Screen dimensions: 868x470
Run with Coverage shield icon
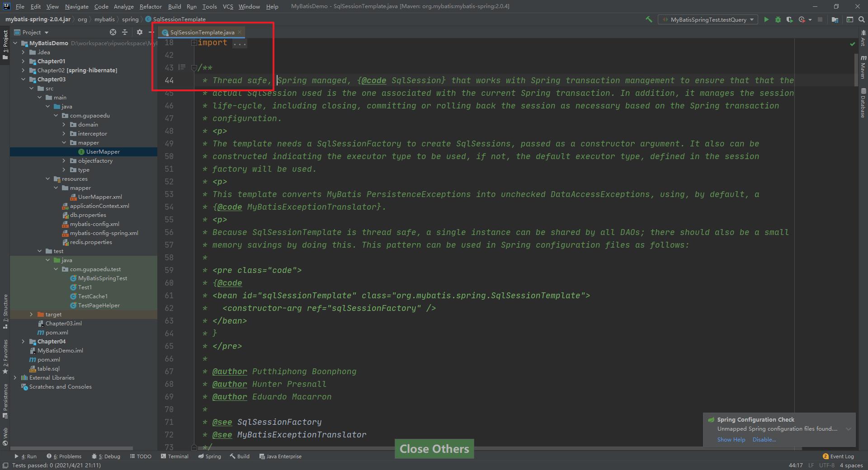pyautogui.click(x=789, y=19)
